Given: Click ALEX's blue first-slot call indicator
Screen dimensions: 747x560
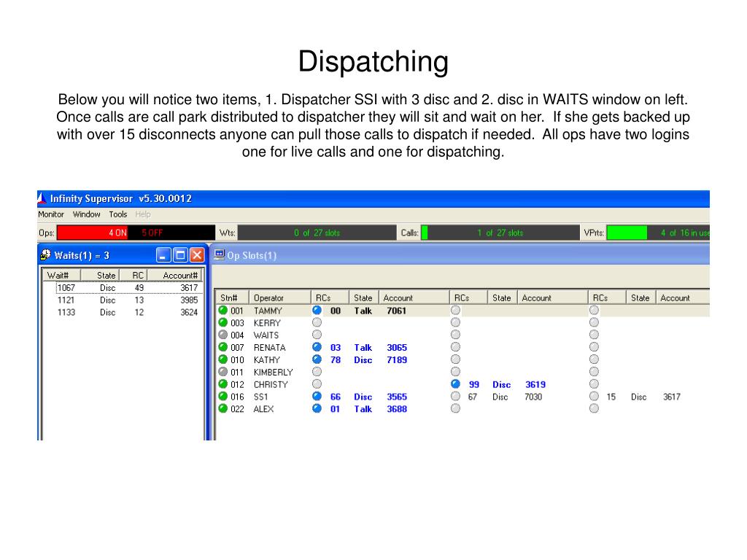Looking at the screenshot, I should (x=317, y=408).
